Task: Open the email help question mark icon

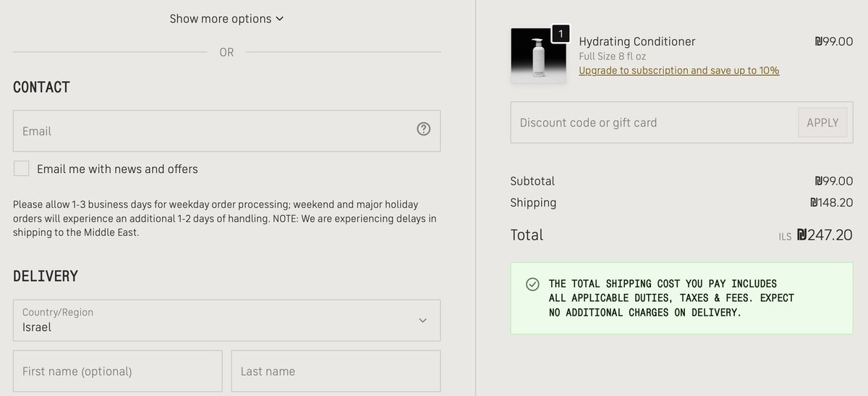Action: [424, 129]
